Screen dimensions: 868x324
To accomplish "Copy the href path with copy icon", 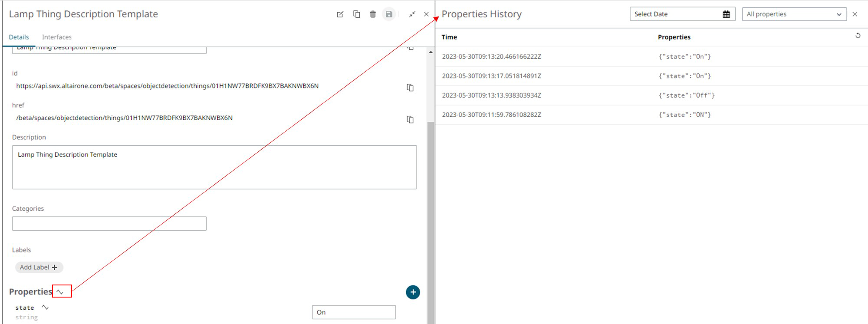I will (410, 119).
